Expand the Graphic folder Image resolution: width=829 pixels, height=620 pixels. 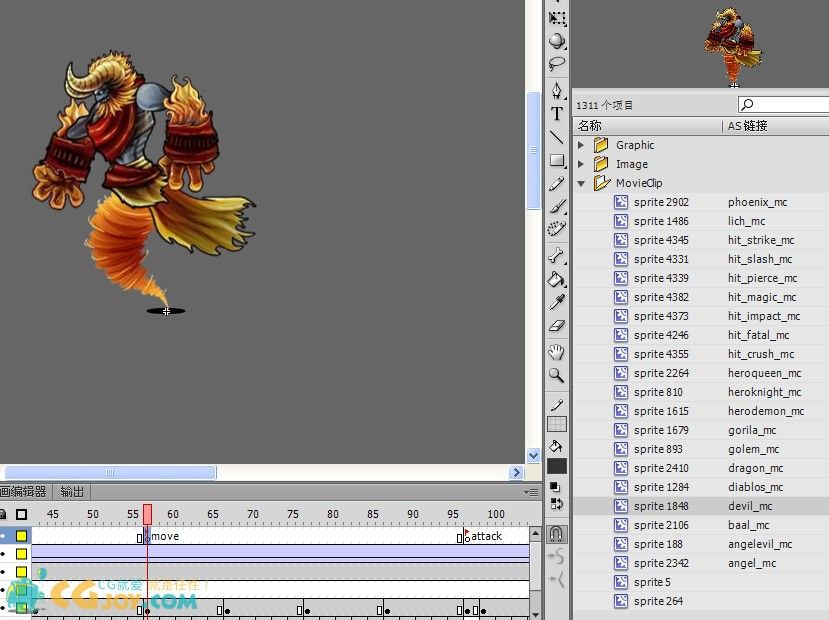[x=581, y=145]
